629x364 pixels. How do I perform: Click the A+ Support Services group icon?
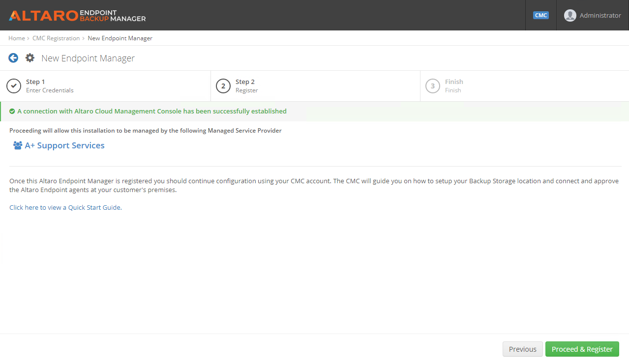(18, 145)
